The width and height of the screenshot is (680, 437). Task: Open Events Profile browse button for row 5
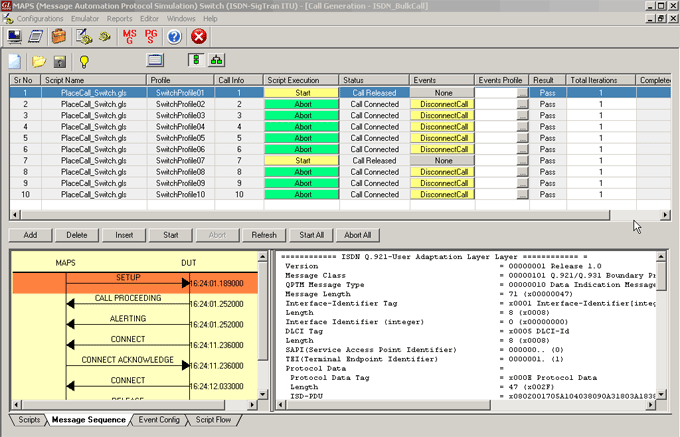(x=522, y=138)
